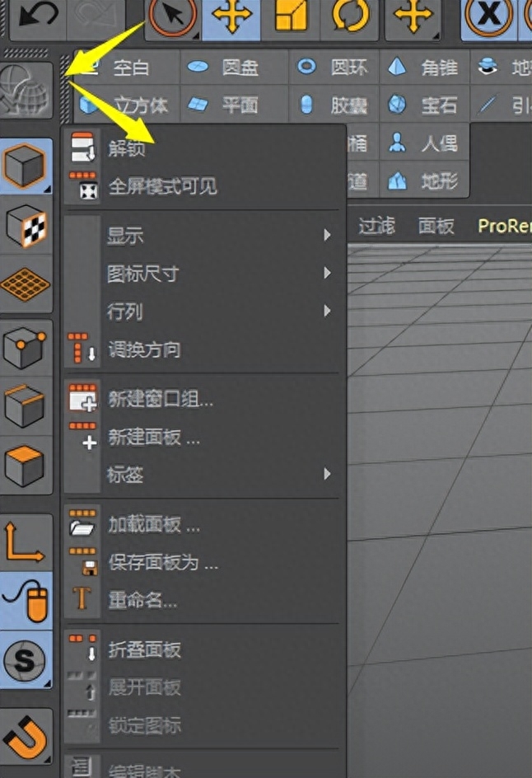Click the greyed 锁定图标 entry
Screen dimensions: 532x778
tap(203, 725)
